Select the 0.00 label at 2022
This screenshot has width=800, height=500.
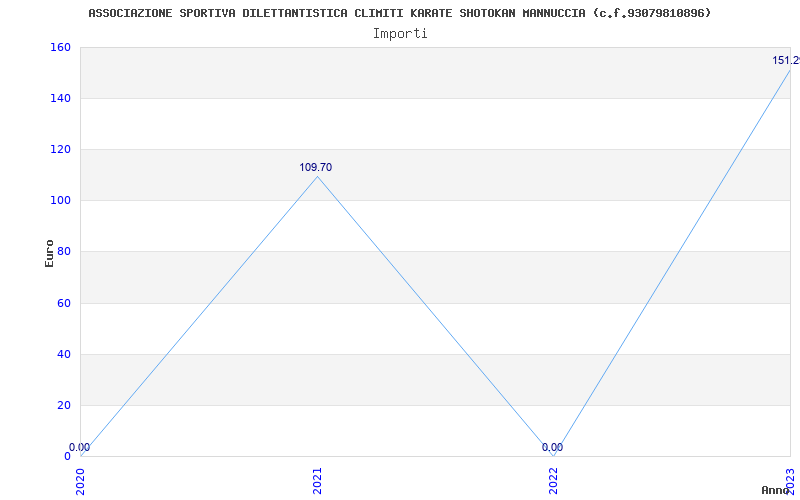pyautogui.click(x=553, y=447)
